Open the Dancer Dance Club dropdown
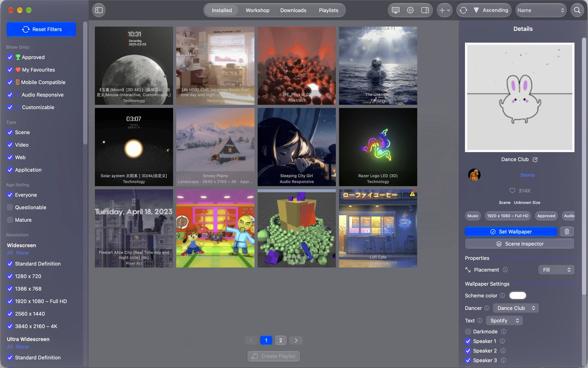Screen dimensions: 588x368 tap(516, 308)
